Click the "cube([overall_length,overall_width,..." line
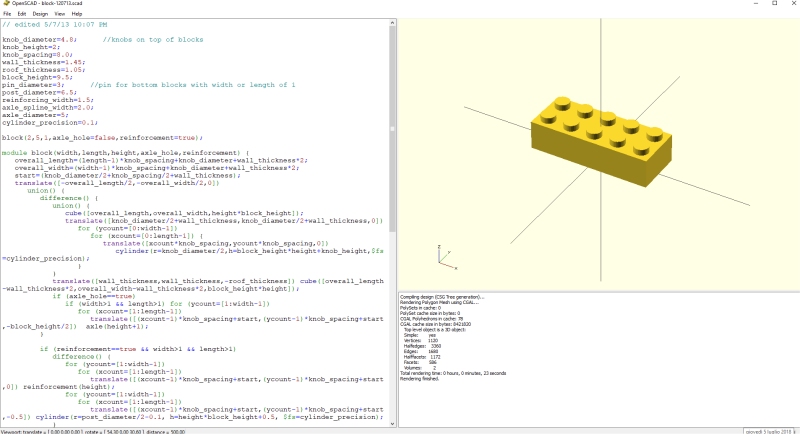 184,213
